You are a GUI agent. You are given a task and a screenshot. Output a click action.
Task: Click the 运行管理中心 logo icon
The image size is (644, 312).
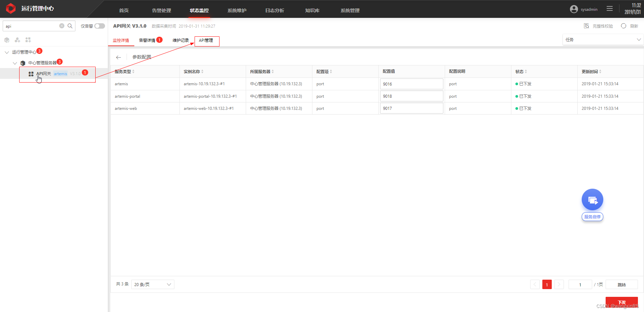(11, 8)
